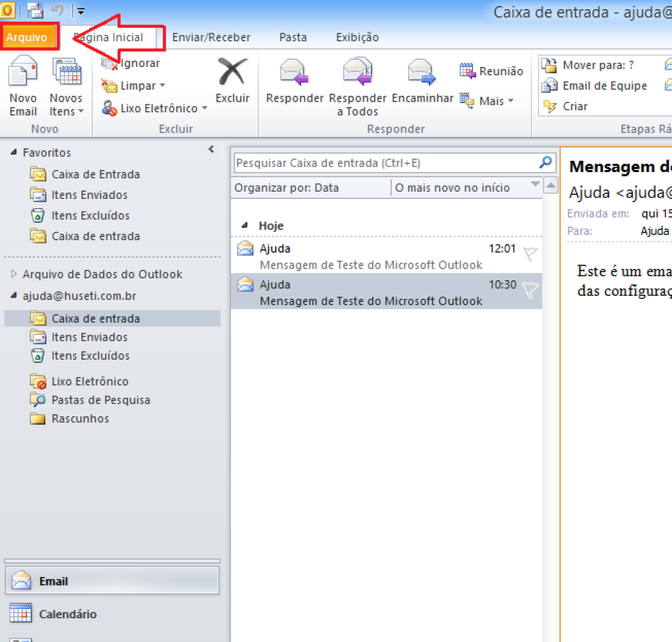Screen dimensions: 672x642
Task: Open Pastas de Pesquisa folder
Action: (x=91, y=400)
